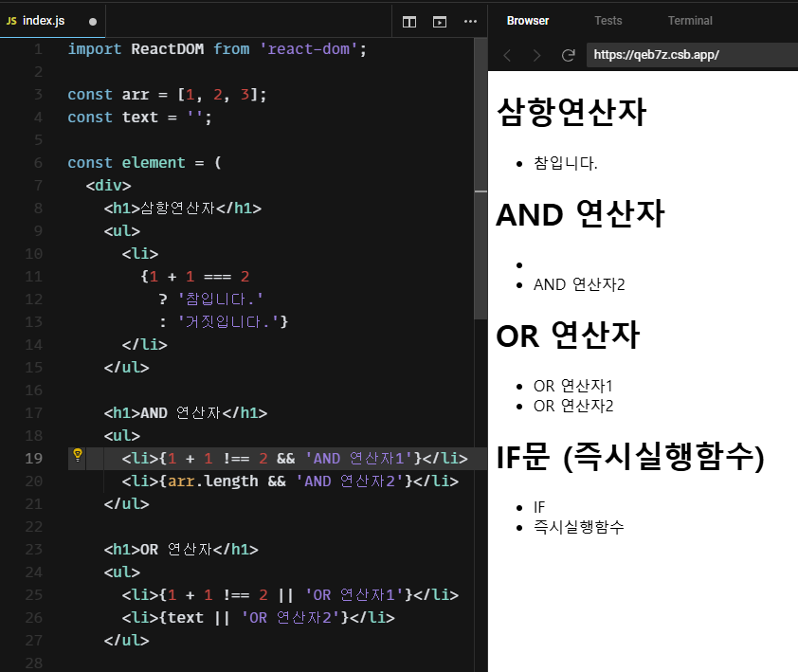Click the AND 연산자 heading in preview
Viewport: 798px width, 672px height.
pyautogui.click(x=580, y=214)
